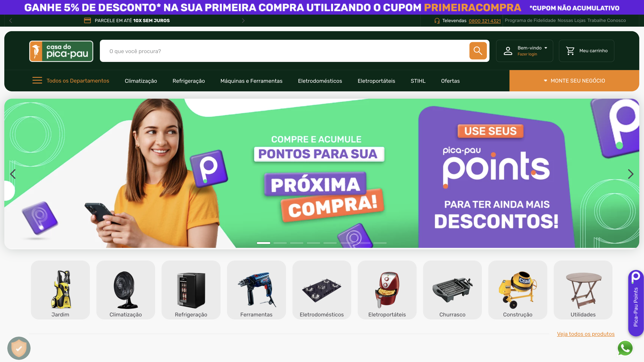
Task: Select the second carousel indicator dash
Action: 280,243
